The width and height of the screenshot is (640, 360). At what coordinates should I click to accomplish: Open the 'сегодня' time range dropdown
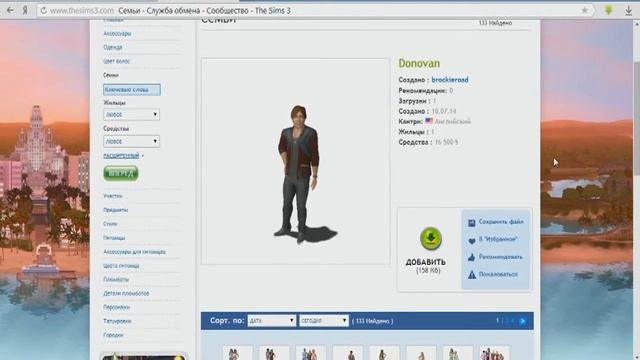pos(324,321)
